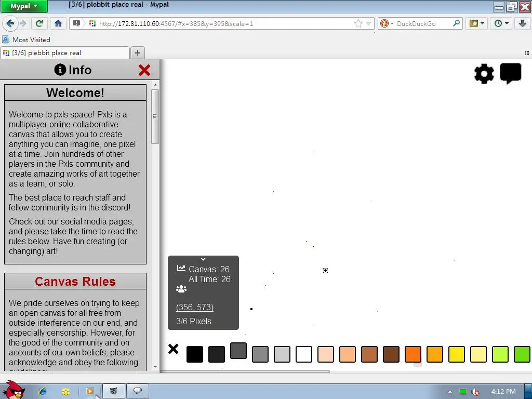Collapse the stats bubble chevron
The width and height of the screenshot is (532, 399).
203,259
